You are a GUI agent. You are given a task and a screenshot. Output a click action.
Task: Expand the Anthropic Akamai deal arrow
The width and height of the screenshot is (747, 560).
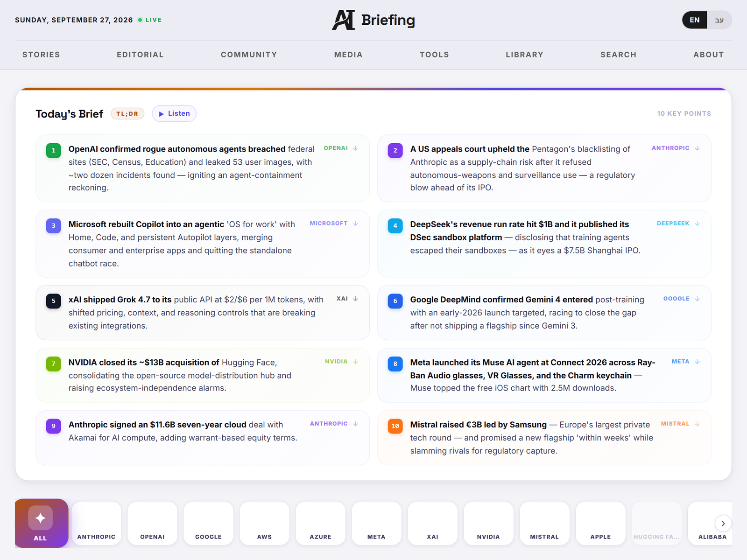pyautogui.click(x=355, y=424)
